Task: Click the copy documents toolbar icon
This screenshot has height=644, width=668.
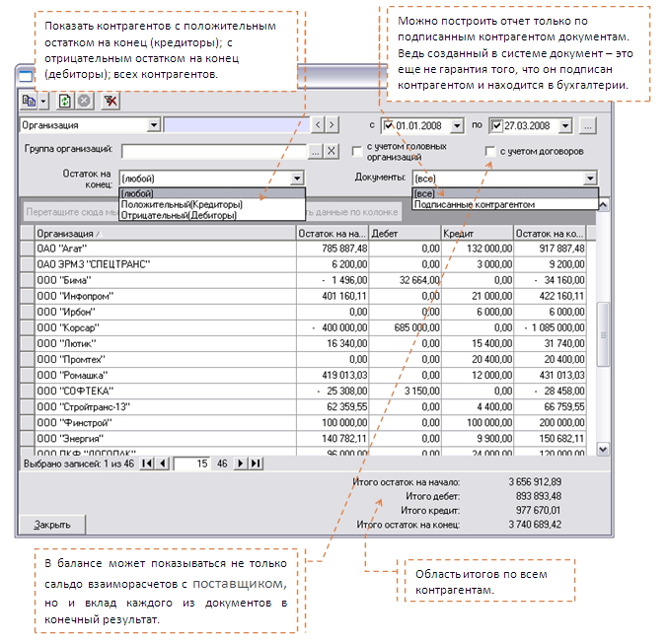Action: pos(29,102)
